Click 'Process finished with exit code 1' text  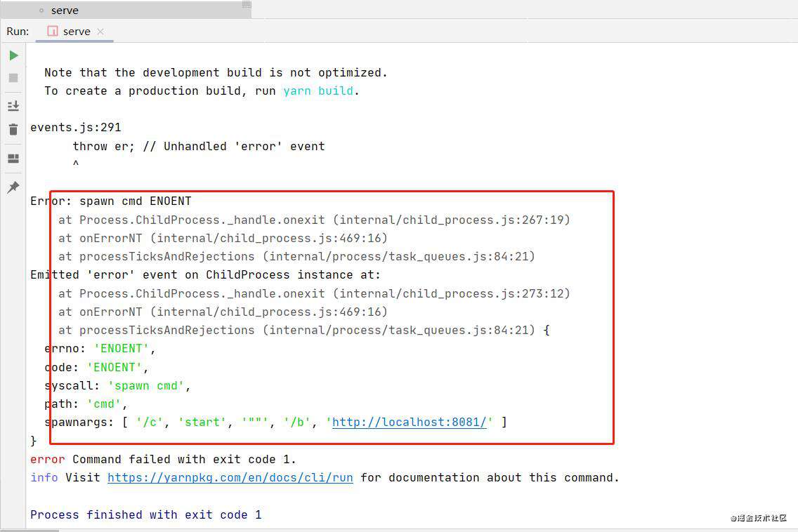tap(146, 514)
